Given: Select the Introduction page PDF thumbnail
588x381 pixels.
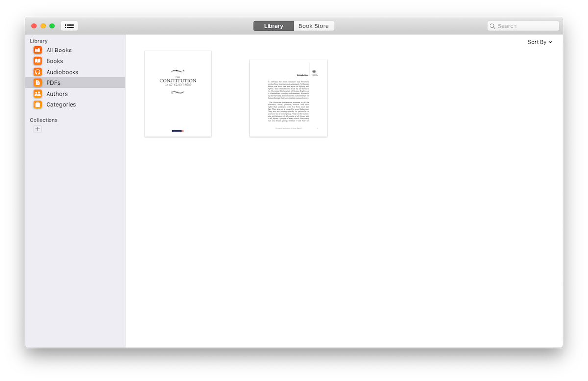Looking at the screenshot, I should [288, 98].
